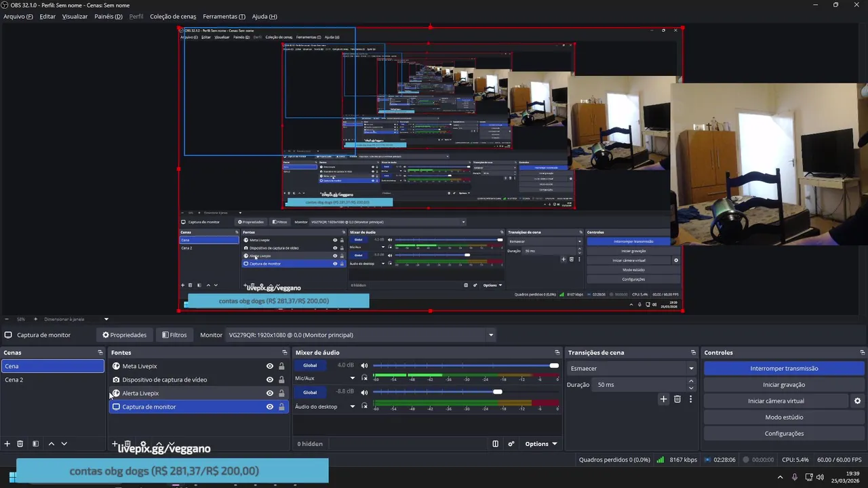Mute Mic/Aux speaker icon
This screenshot has width=868, height=488.
point(364,366)
